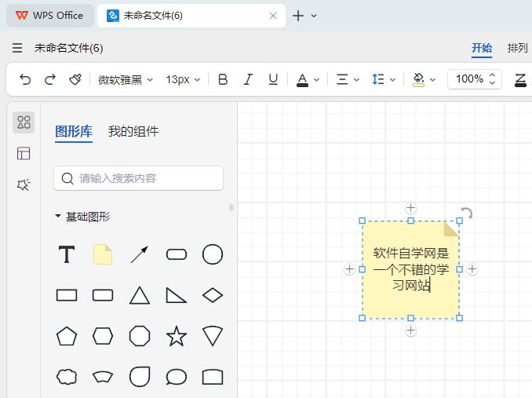The image size is (532, 398).
Task: Switch to the 排列 tab
Action: pos(517,48)
